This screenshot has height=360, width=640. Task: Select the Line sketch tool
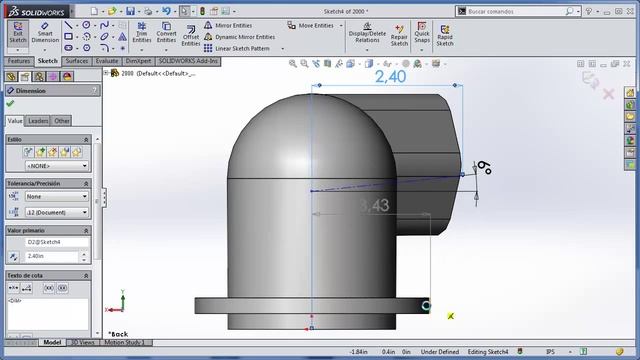pyautogui.click(x=69, y=25)
